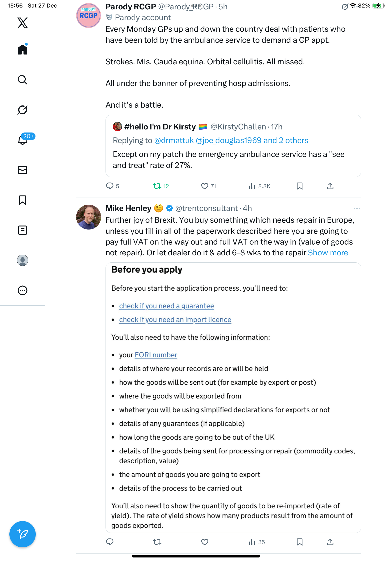The height and width of the screenshot is (561, 392).
Task: View analytics for Mike Henley's post
Action: pos(257,542)
